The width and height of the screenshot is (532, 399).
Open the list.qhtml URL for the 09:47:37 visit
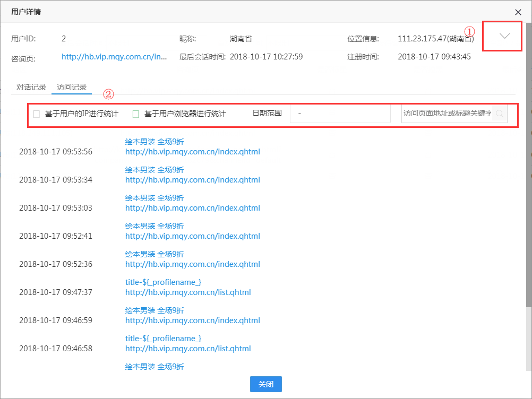pyautogui.click(x=188, y=292)
